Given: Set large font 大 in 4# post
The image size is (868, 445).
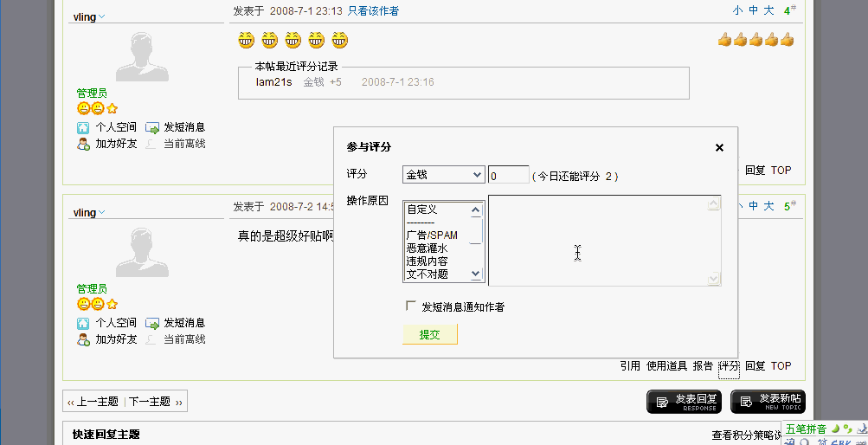Looking at the screenshot, I should pyautogui.click(x=768, y=10).
